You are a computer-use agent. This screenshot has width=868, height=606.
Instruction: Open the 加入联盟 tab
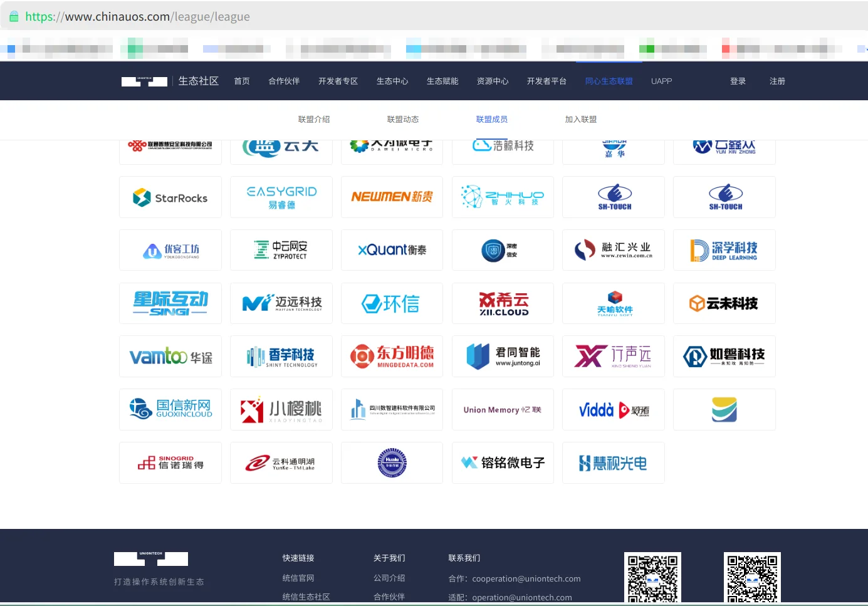pyautogui.click(x=581, y=119)
